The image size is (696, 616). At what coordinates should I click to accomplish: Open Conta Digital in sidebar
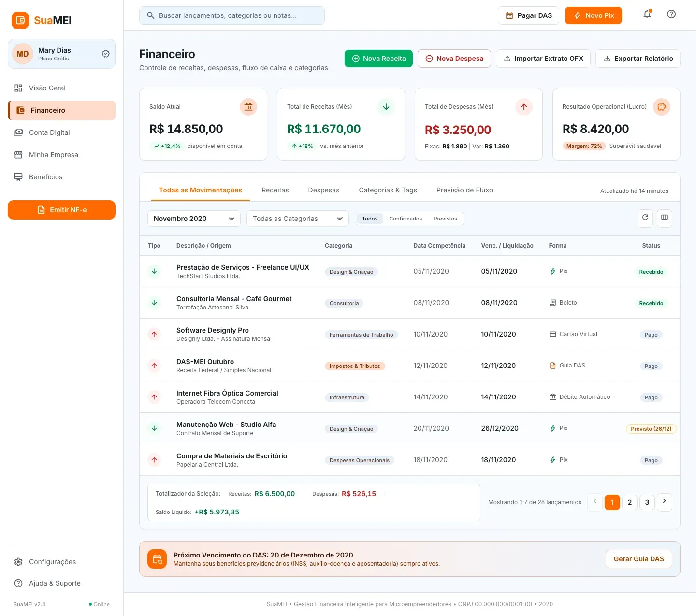[x=61, y=132]
